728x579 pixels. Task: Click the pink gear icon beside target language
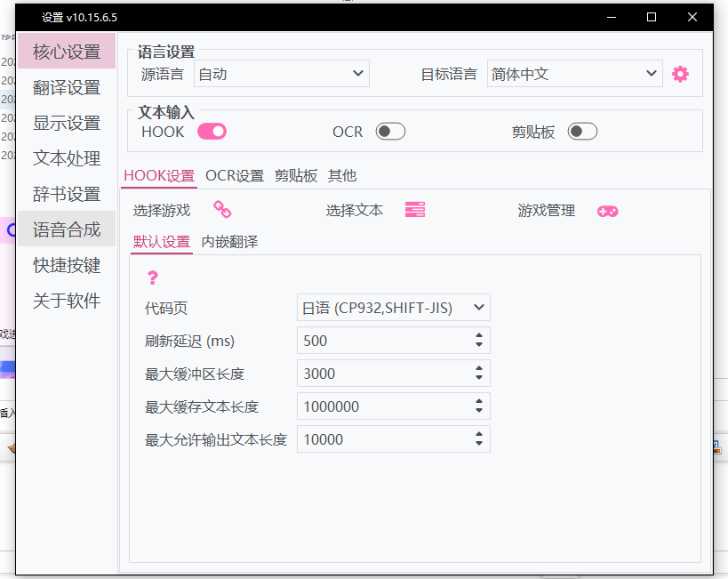[x=680, y=74]
